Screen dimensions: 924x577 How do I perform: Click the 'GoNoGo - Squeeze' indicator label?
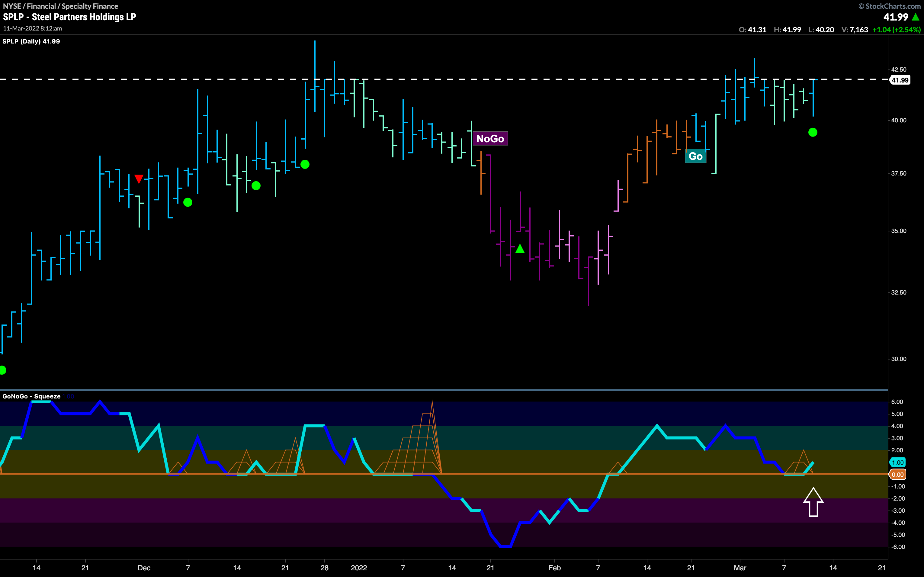tap(32, 396)
